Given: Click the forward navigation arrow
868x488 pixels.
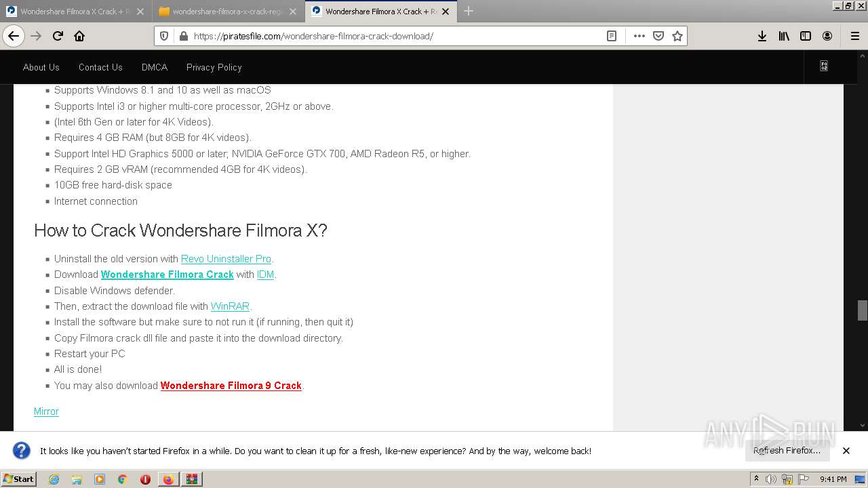Looking at the screenshot, I should 36,36.
